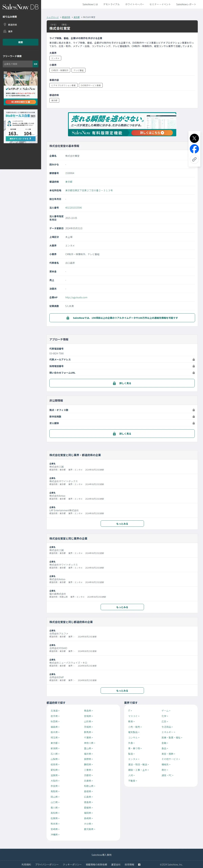The image size is (203, 868).
Task: Share on Facebook via floating icon
Action: click(x=194, y=149)
